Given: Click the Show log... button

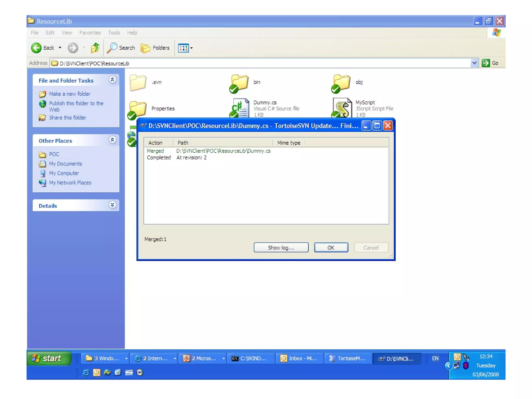Looking at the screenshot, I should (x=281, y=248).
